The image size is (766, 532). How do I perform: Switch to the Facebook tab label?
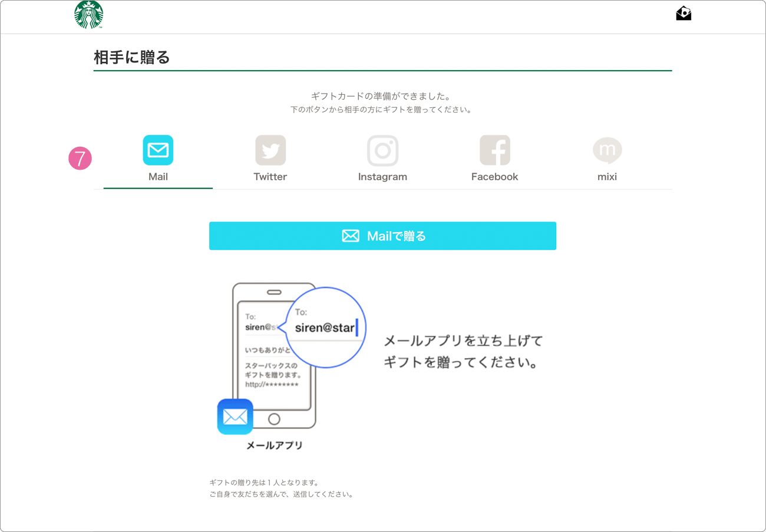[495, 177]
